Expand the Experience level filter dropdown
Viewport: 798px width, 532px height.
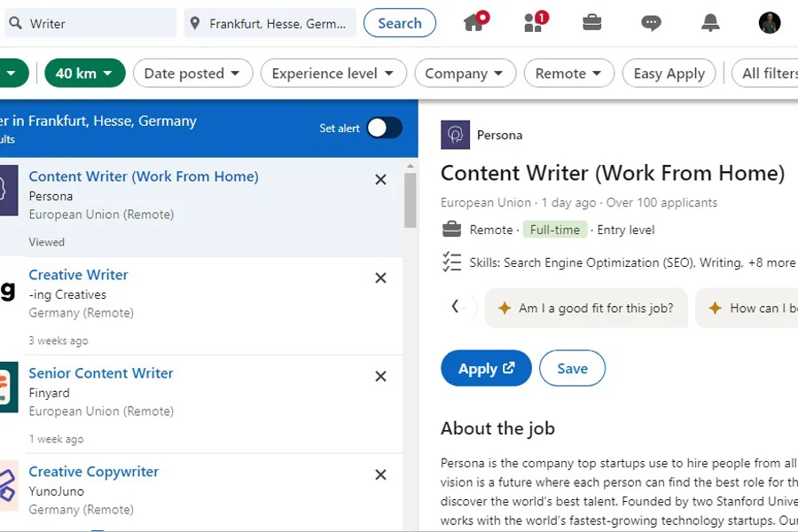333,74
